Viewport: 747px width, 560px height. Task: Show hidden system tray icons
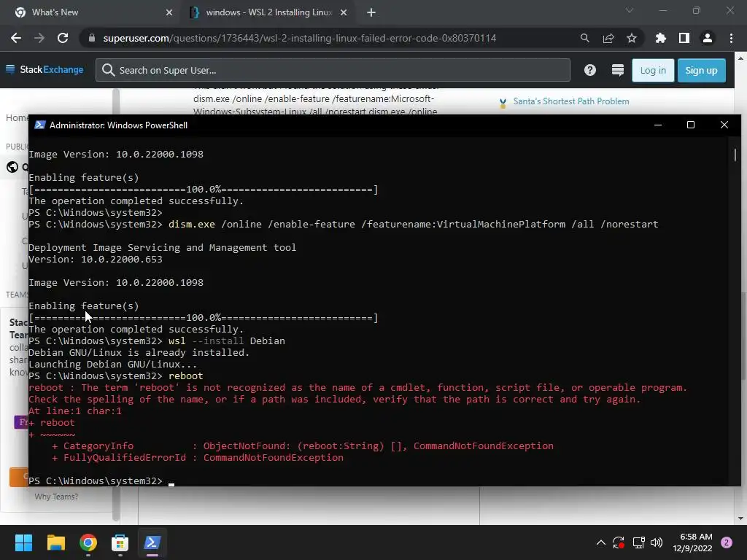601,542
